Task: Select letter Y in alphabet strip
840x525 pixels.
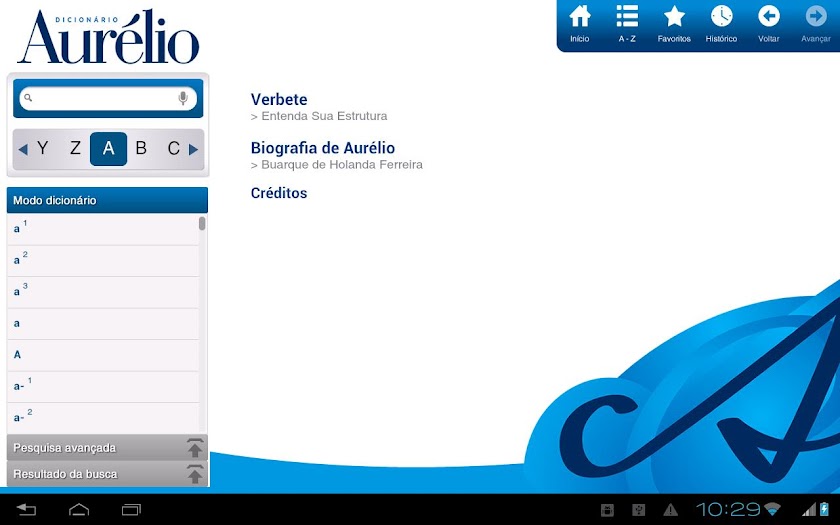Action: (43, 148)
